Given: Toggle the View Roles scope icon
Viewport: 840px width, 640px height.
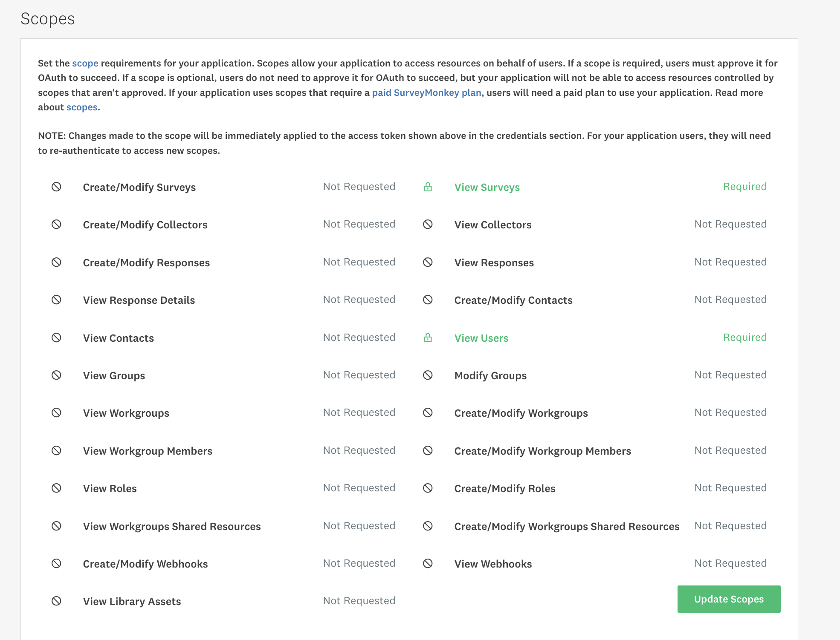Looking at the screenshot, I should click(57, 488).
